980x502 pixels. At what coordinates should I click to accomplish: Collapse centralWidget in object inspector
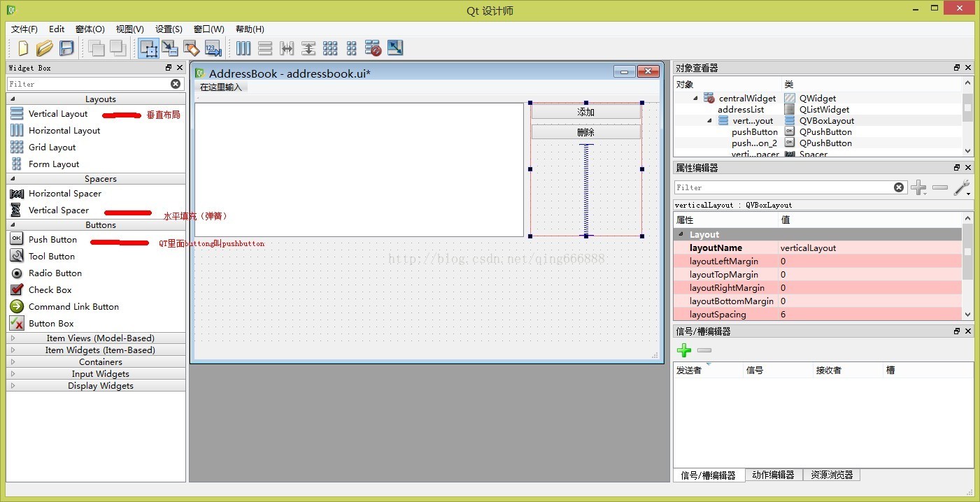coord(696,99)
